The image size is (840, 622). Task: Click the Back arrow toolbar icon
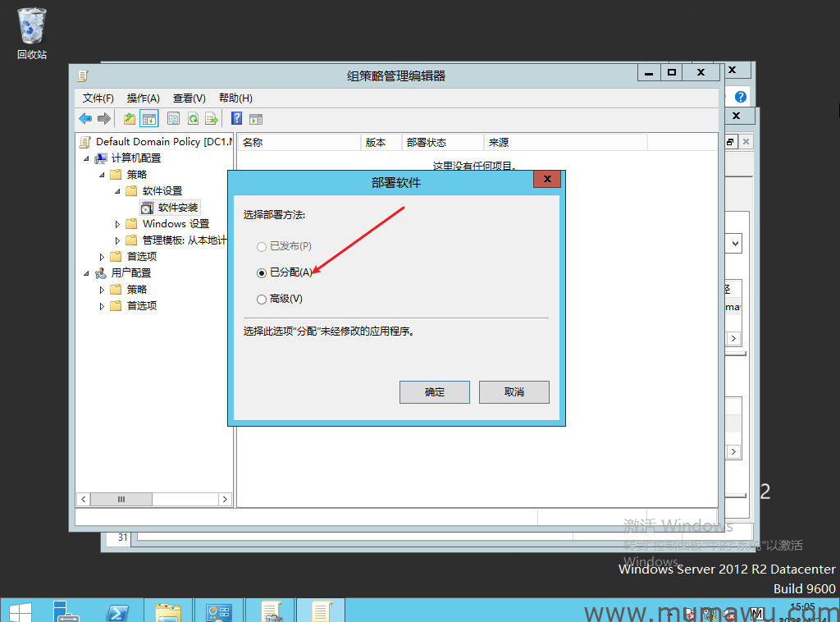coord(85,118)
